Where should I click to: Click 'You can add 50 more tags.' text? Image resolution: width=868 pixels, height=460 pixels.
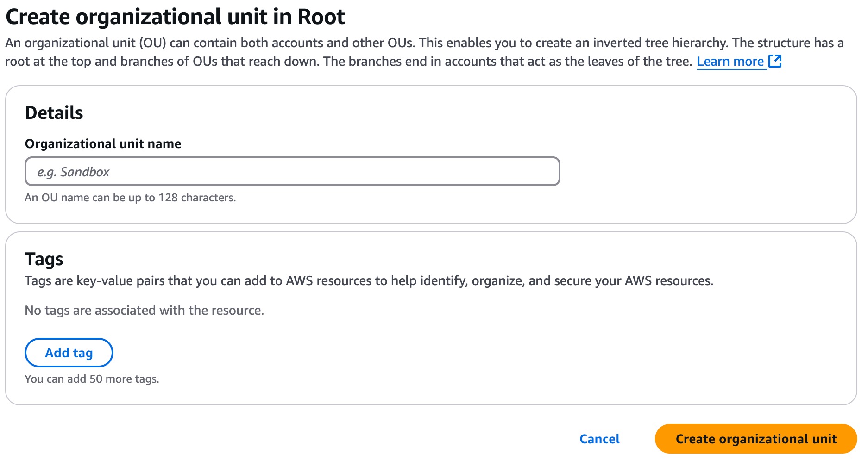[x=92, y=379]
